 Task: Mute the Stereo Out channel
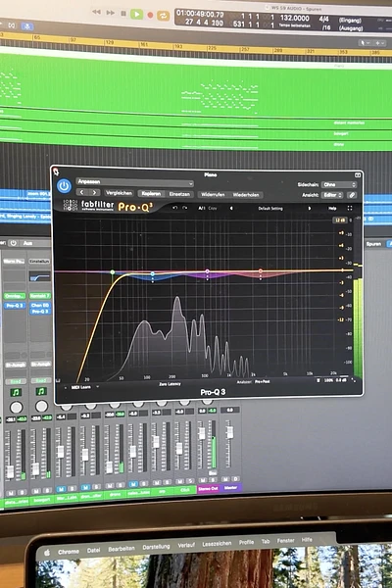[203, 480]
